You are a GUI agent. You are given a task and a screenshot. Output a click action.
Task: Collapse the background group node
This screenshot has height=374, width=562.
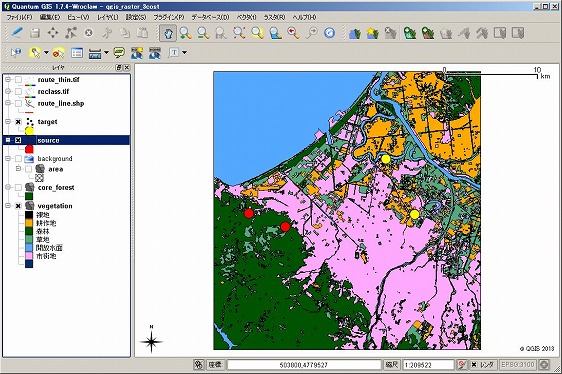[x=8, y=158]
